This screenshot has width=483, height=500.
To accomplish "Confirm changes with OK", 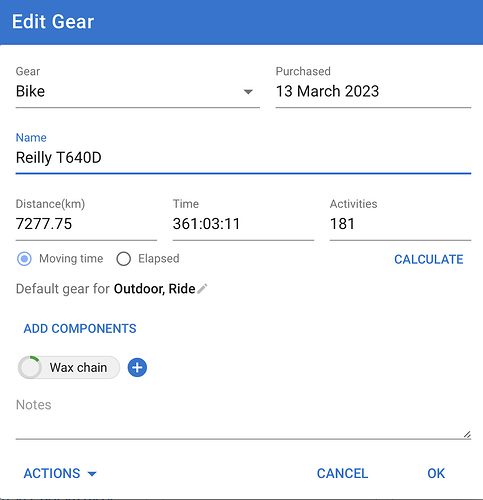I will tap(436, 473).
